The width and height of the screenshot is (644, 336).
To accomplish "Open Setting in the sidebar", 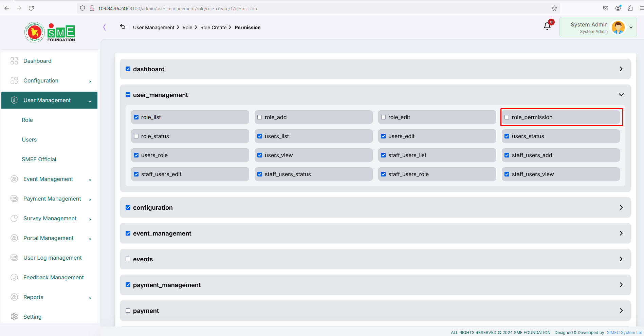I will click(x=32, y=317).
